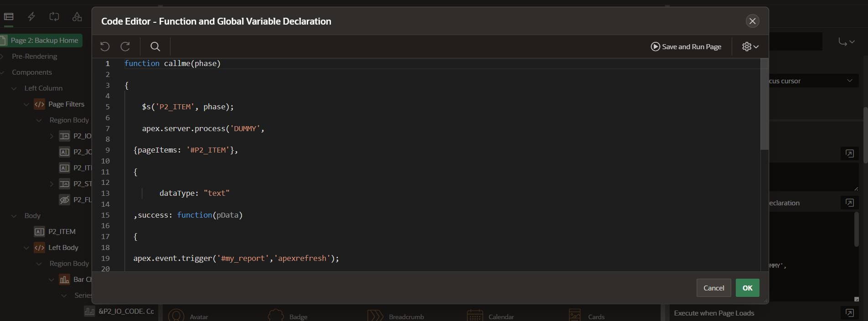Image resolution: width=868 pixels, height=321 pixels.
Task: Confirm the code with the OK button
Action: (x=748, y=288)
